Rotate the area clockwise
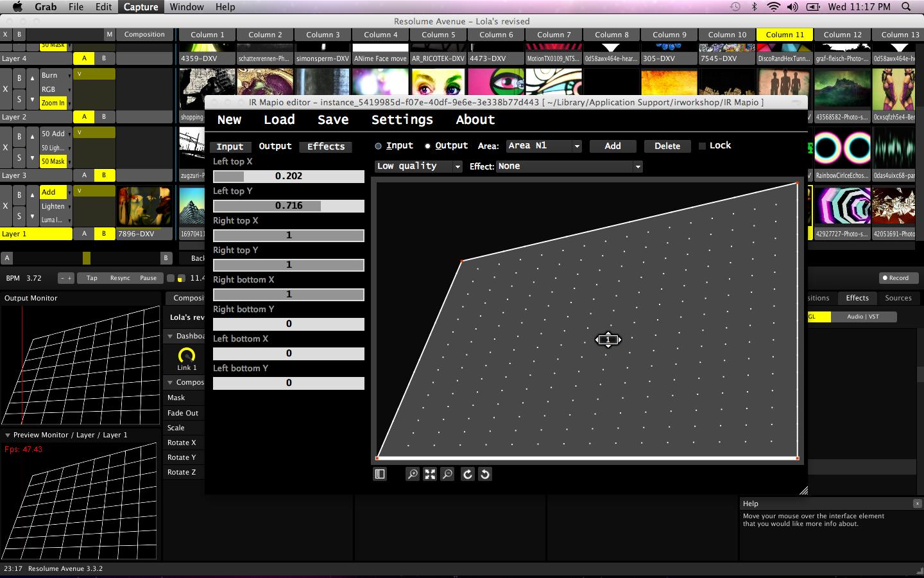This screenshot has width=924, height=578. coord(468,474)
